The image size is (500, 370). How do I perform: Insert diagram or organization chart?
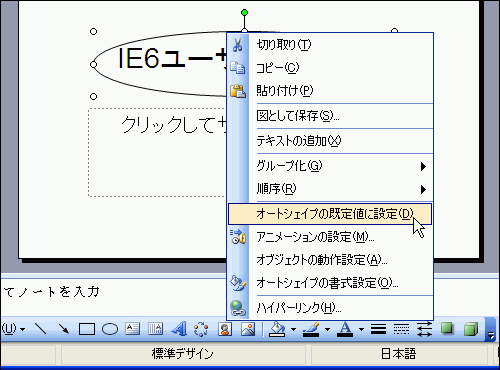(x=201, y=329)
